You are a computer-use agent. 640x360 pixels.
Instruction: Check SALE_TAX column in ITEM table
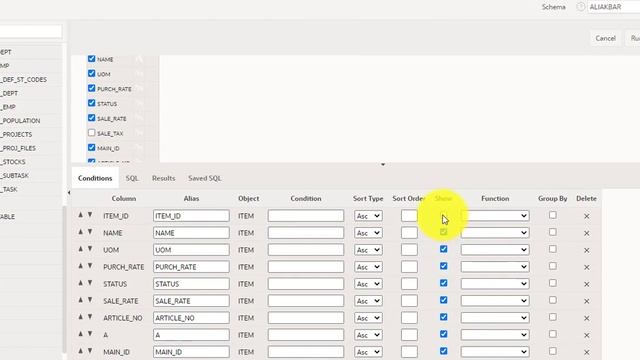[91, 133]
